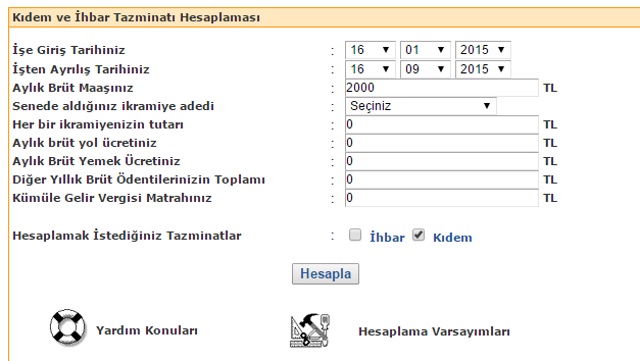Focus the Kümüle Gelir Vergisi Matrahınız field
The width and height of the screenshot is (640, 361).
(442, 198)
